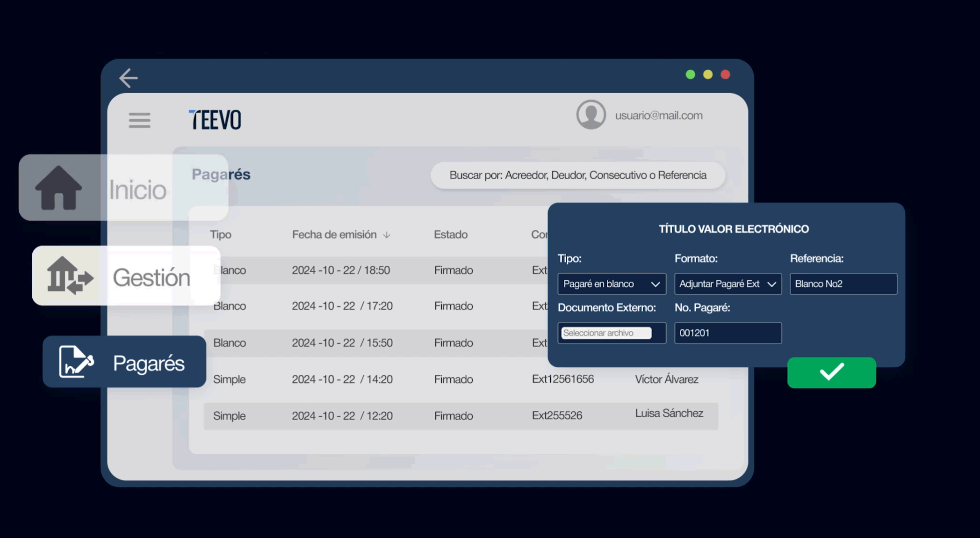Click the bank transfer Gestión icon

(x=70, y=276)
